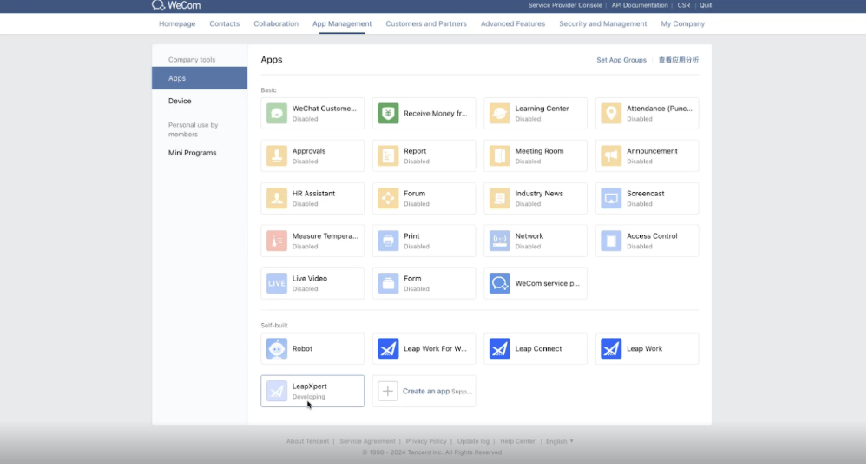Open the API Documentation link
The height and width of the screenshot is (469, 868).
click(640, 5)
